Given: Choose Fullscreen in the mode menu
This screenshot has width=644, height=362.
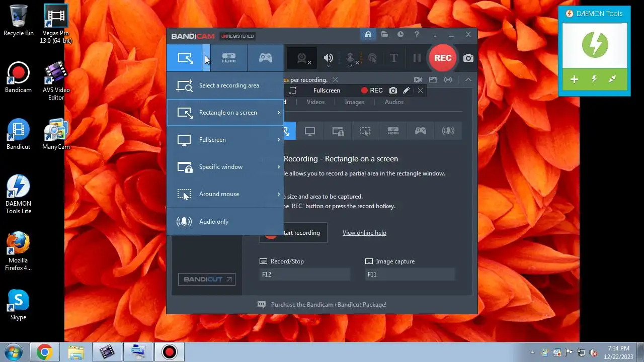Looking at the screenshot, I should [225, 140].
